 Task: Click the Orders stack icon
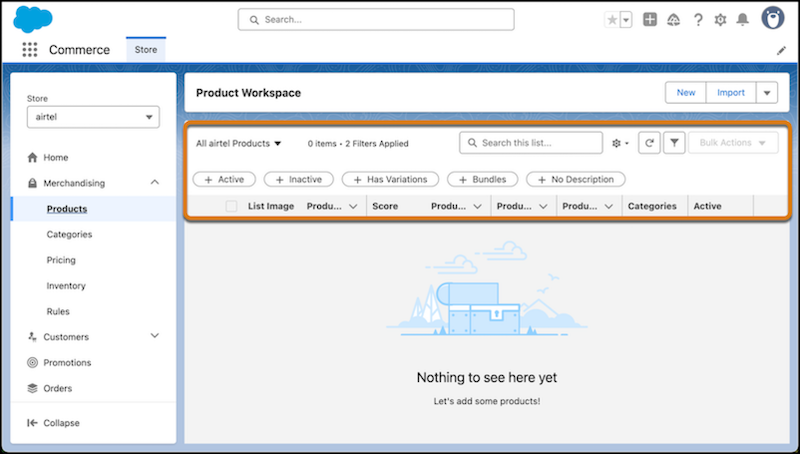(x=33, y=388)
